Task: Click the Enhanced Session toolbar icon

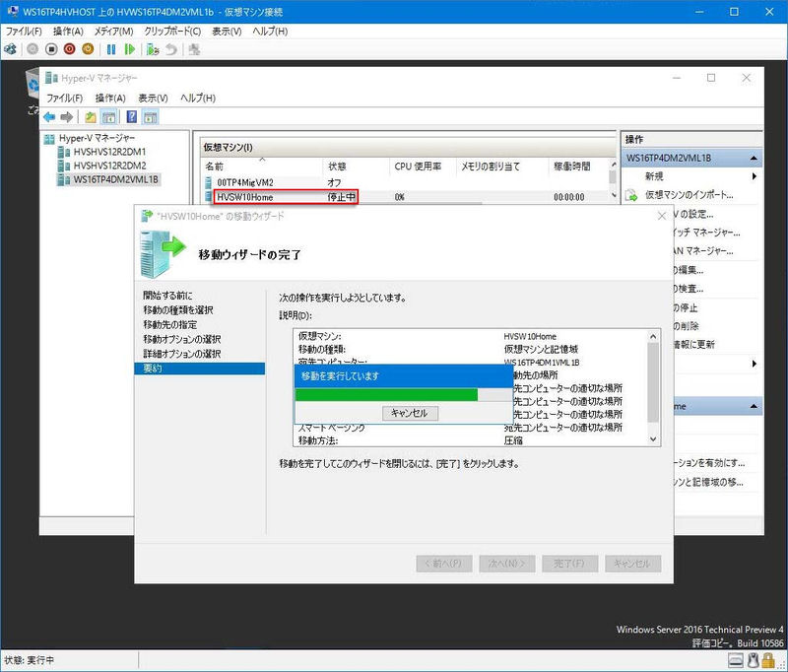Action: click(x=194, y=49)
